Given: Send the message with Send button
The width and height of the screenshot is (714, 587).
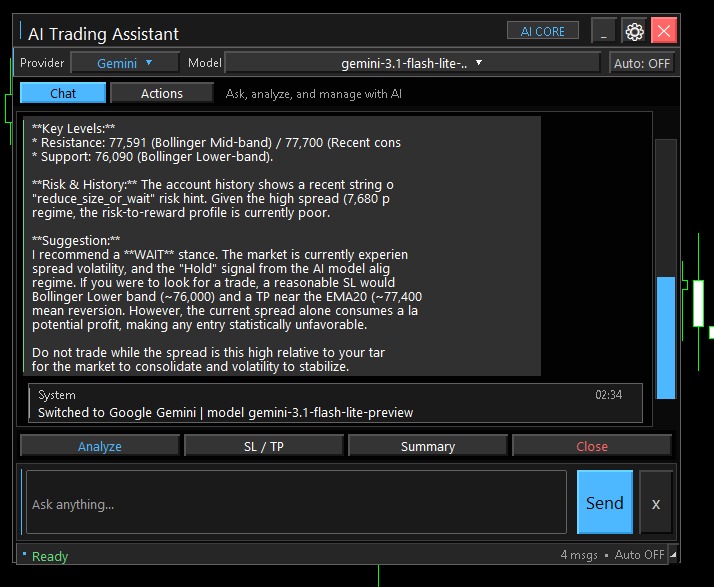Looking at the screenshot, I should pyautogui.click(x=605, y=502).
